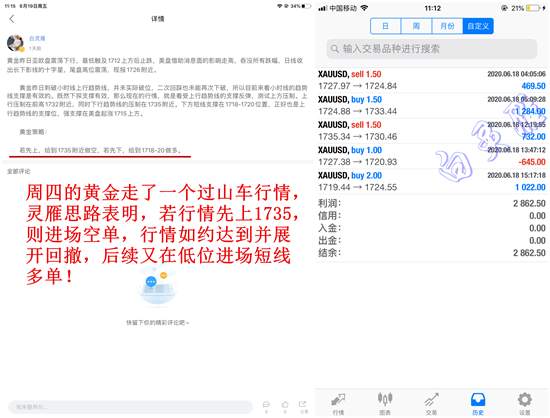
Task: Open the 图表 chart tab in the bottom bar
Action: click(x=385, y=404)
